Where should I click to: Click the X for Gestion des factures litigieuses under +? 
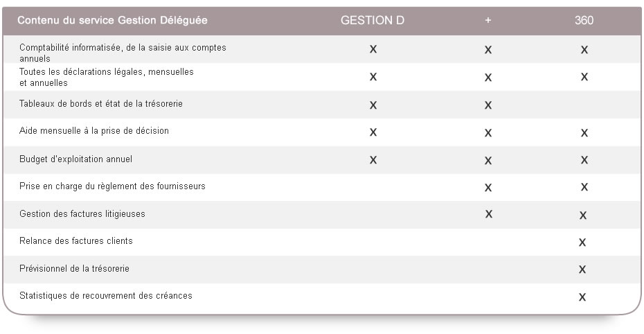488,214
